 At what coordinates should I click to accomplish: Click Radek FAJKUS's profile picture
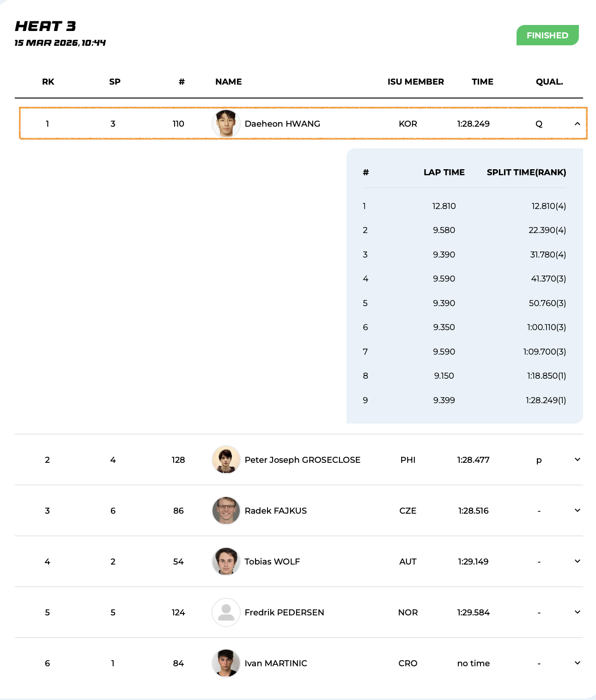[226, 510]
